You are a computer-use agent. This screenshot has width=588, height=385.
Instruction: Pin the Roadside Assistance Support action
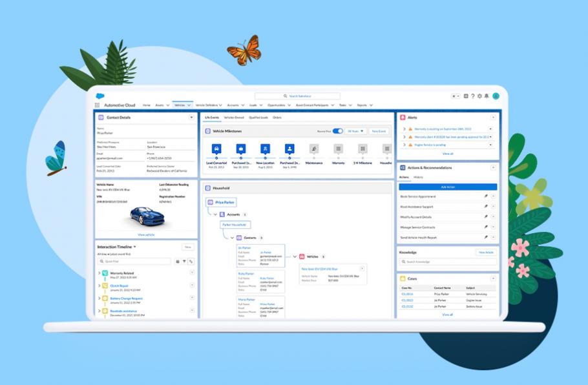(x=486, y=207)
